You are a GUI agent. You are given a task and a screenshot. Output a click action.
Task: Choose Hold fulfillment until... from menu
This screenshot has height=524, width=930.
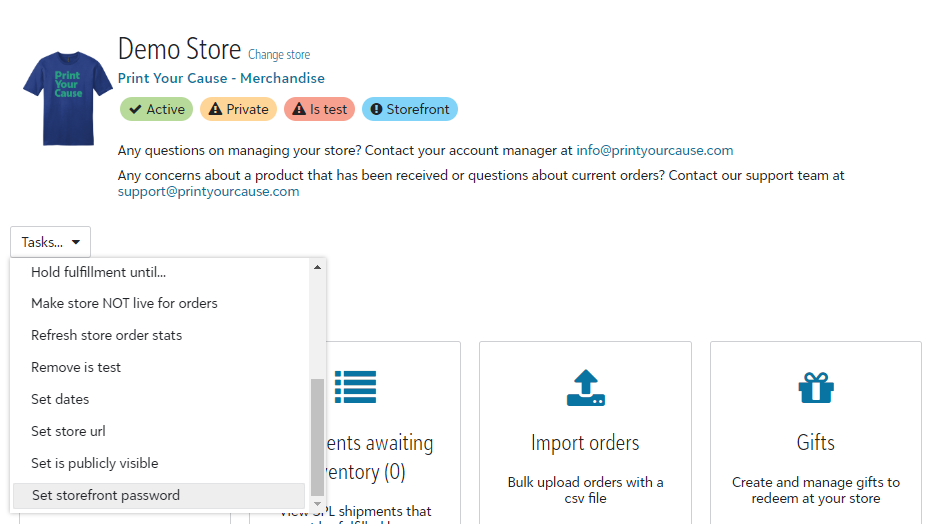tap(160, 272)
